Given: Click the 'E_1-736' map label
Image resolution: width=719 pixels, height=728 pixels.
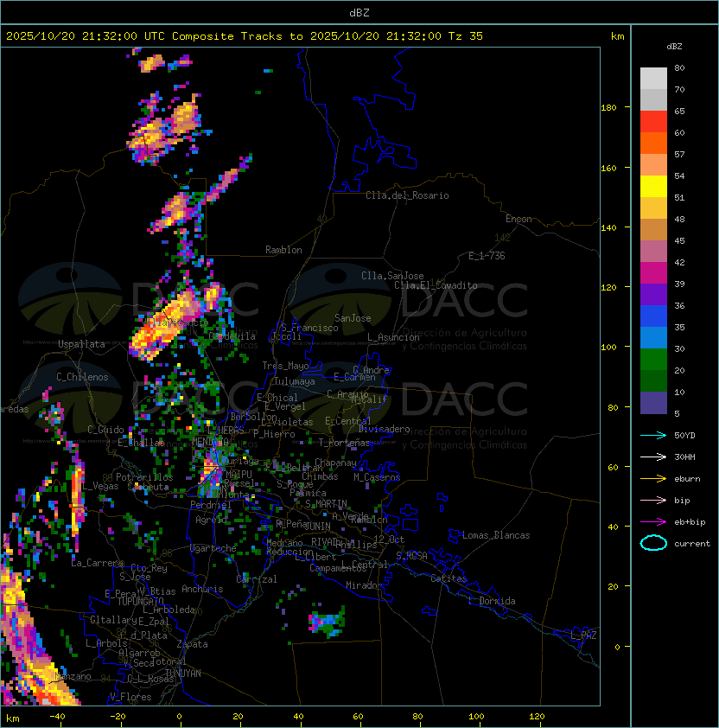Looking at the screenshot, I should 487,256.
